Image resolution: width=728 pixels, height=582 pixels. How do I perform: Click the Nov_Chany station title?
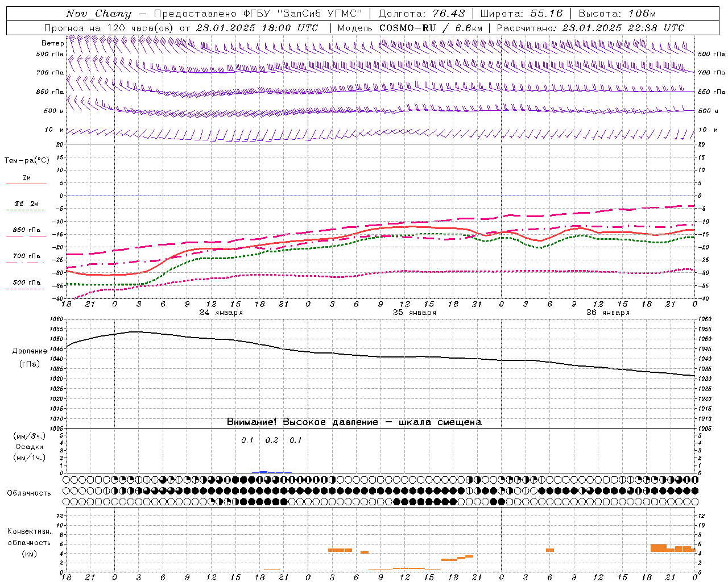tap(98, 14)
